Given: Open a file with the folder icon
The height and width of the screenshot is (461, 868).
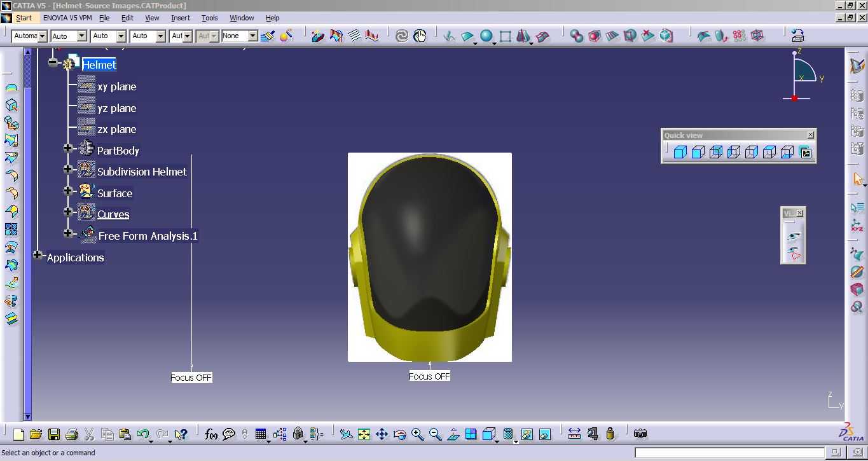Looking at the screenshot, I should tap(36, 434).
